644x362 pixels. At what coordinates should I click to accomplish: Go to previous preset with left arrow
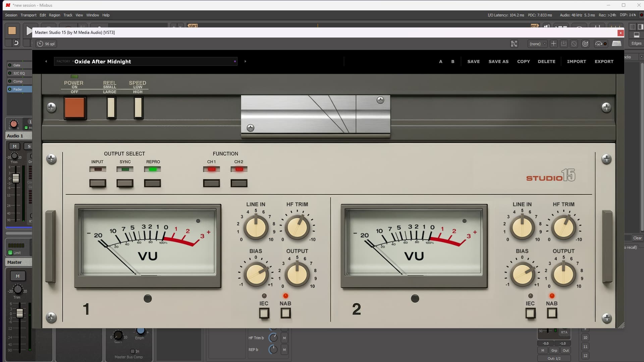(46, 61)
